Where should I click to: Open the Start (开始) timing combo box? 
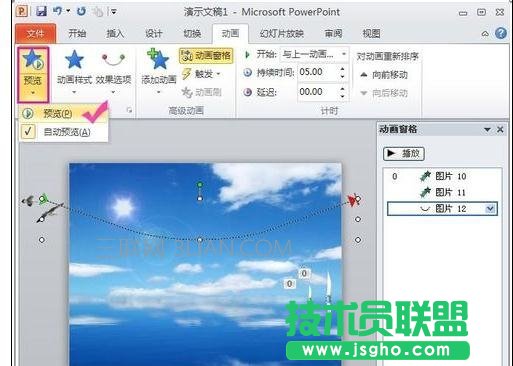pyautogui.click(x=314, y=54)
